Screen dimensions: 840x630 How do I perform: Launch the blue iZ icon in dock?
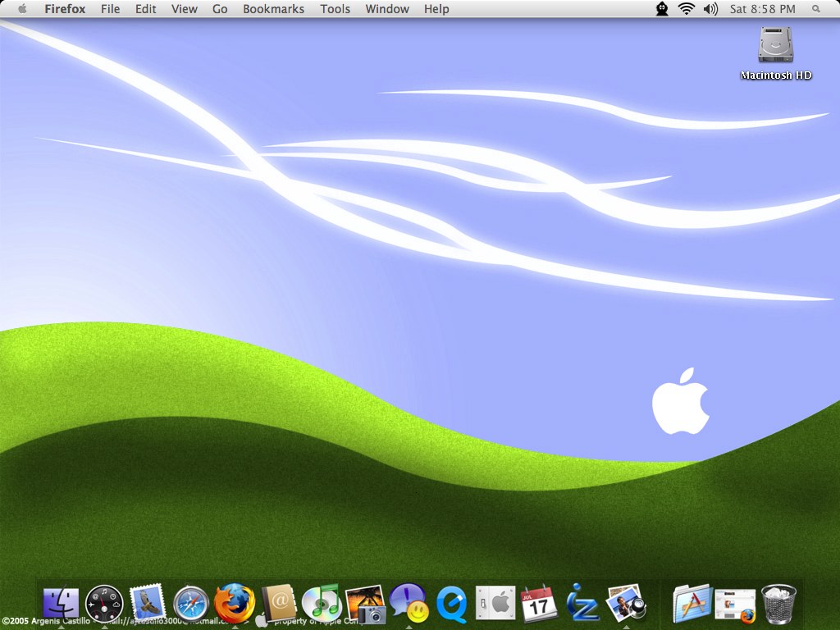point(582,603)
